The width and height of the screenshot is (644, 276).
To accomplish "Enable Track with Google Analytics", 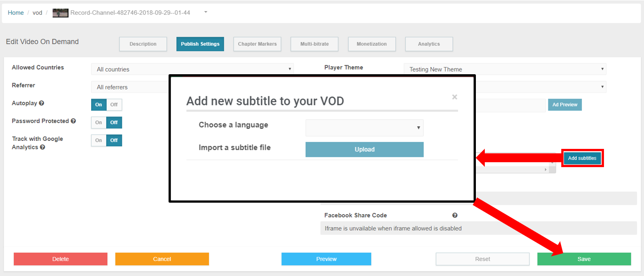I will point(98,140).
